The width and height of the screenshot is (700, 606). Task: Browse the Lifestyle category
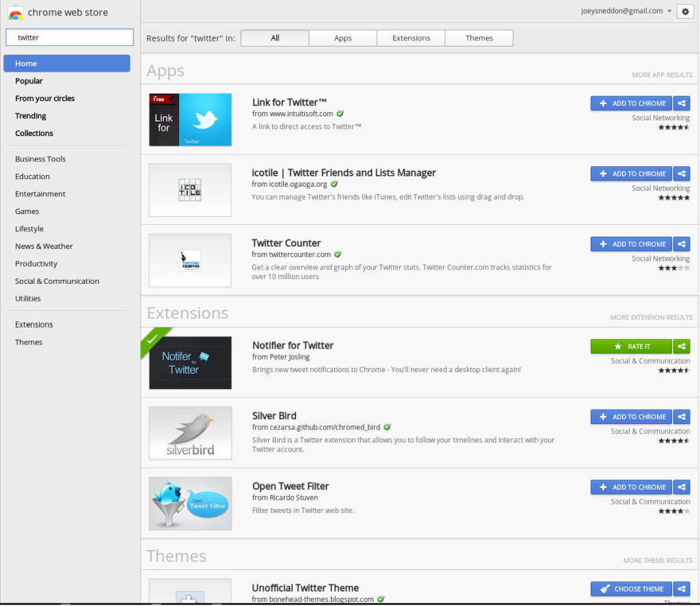tap(29, 228)
